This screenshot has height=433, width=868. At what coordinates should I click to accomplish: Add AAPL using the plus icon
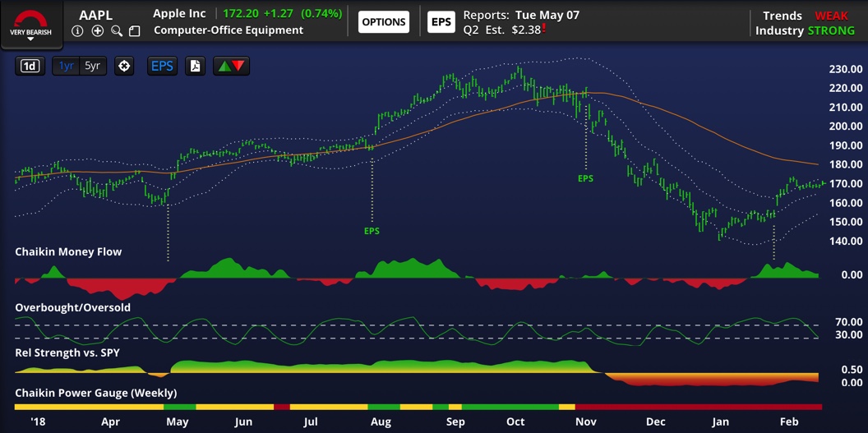(97, 30)
